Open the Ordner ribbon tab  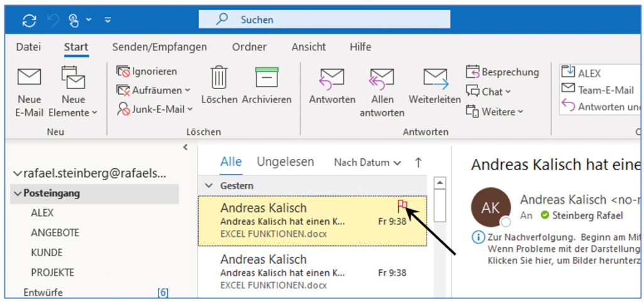pyautogui.click(x=249, y=47)
